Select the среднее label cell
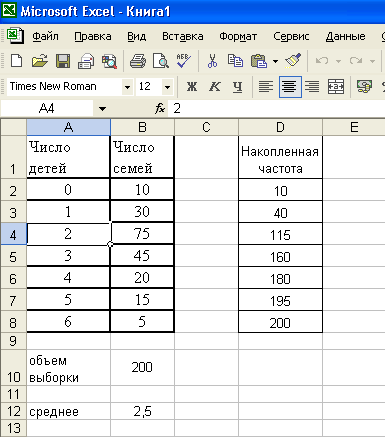 pos(68,411)
